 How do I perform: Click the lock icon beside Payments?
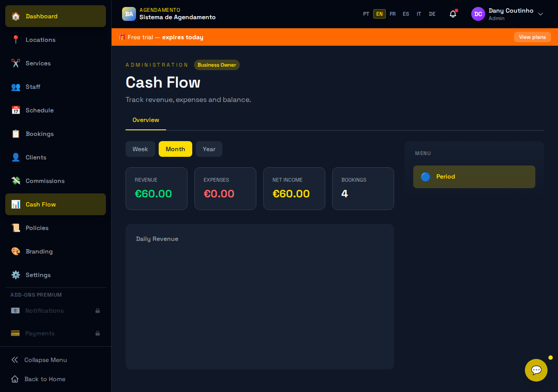click(x=98, y=333)
